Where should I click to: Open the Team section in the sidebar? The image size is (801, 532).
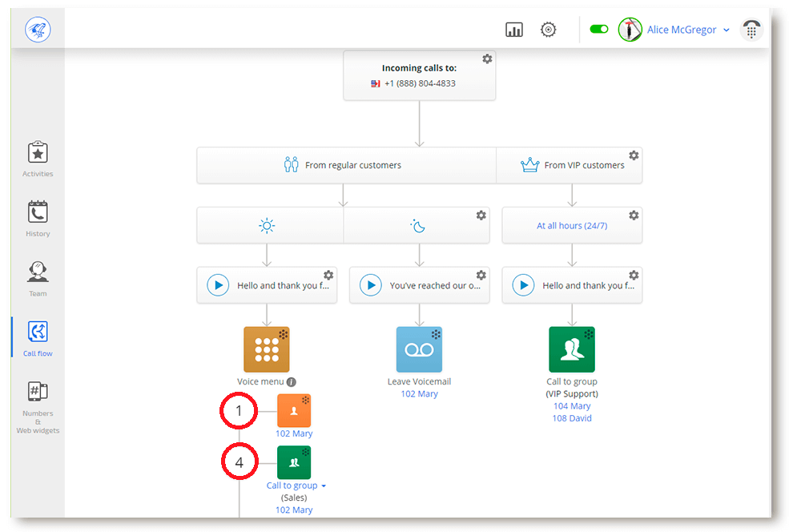[x=38, y=279]
